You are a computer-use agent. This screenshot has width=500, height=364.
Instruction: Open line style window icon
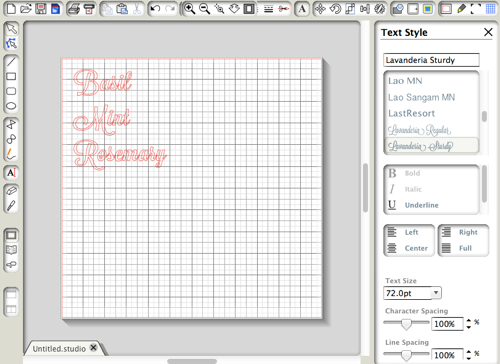click(x=268, y=9)
